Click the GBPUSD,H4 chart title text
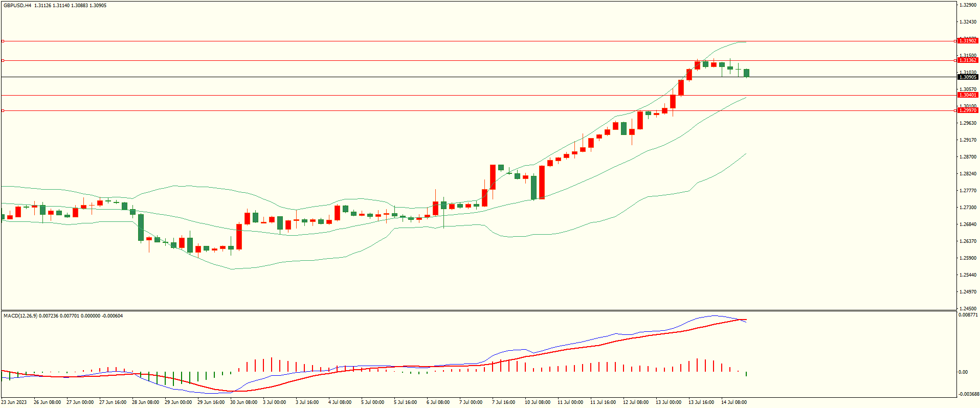 tap(17, 6)
